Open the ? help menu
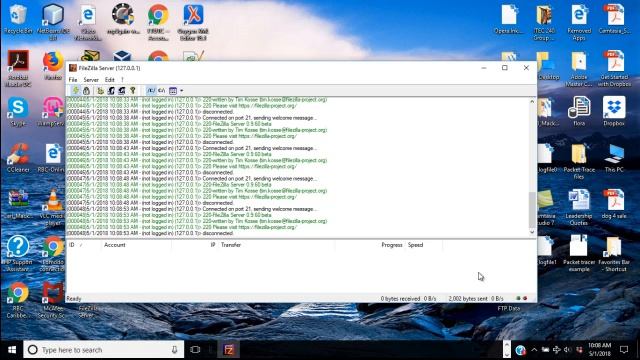 tap(122, 80)
